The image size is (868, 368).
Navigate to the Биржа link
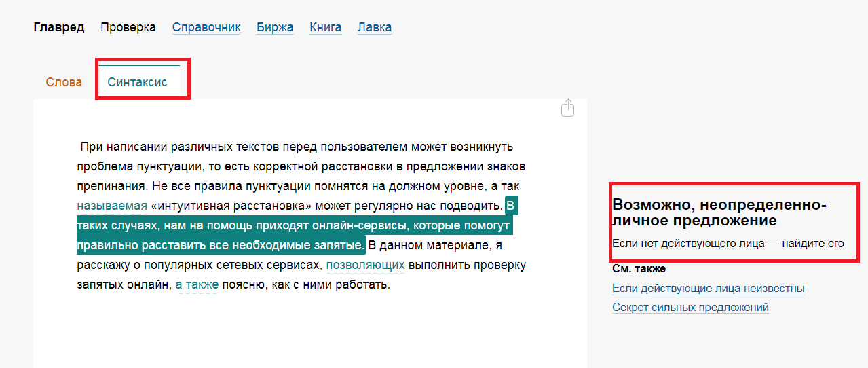[x=275, y=27]
